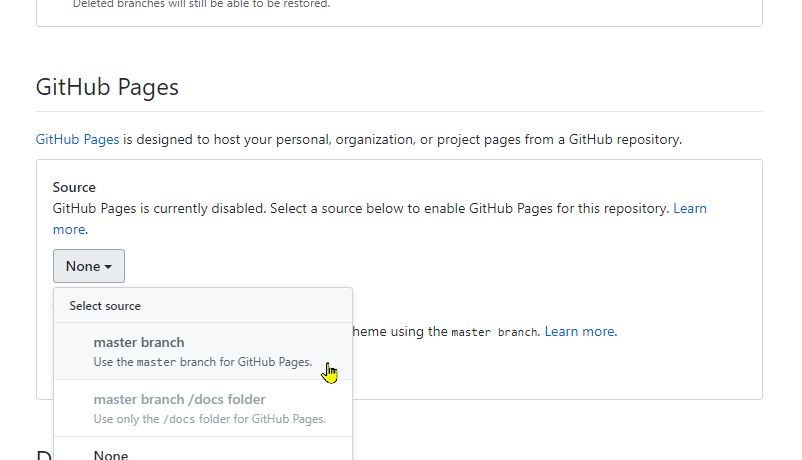This screenshot has width=802, height=460.
Task: Open the GitHub Pages documentation link
Action: click(77, 139)
